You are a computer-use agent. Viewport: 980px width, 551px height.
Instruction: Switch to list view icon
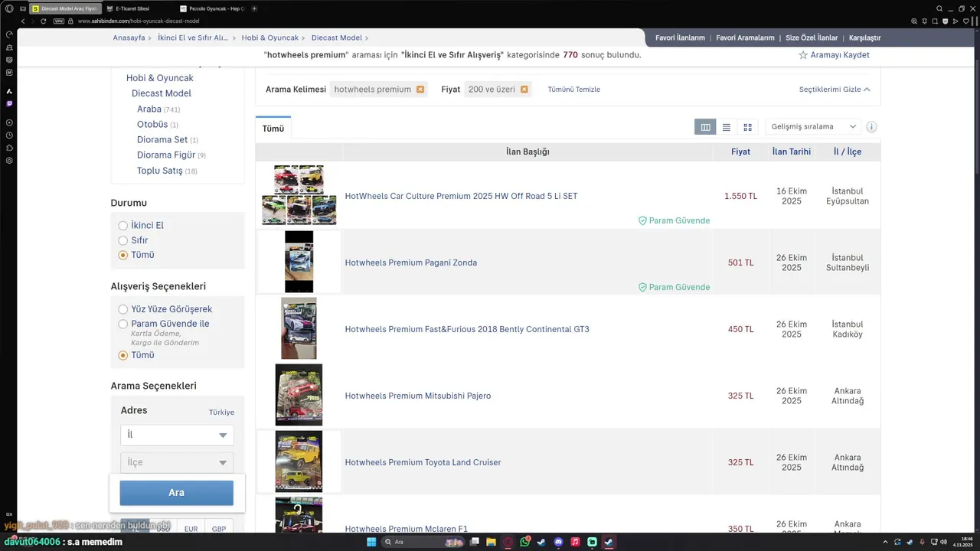[x=727, y=127]
